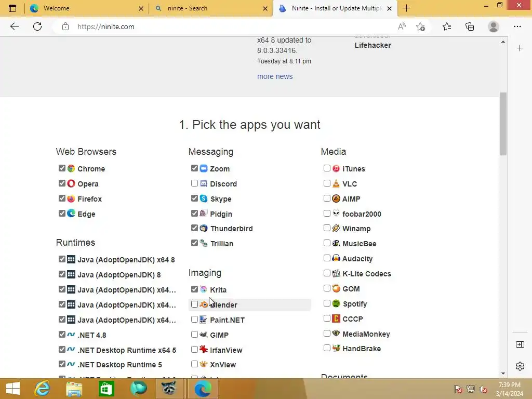Close the Welcome tab

pyautogui.click(x=141, y=8)
